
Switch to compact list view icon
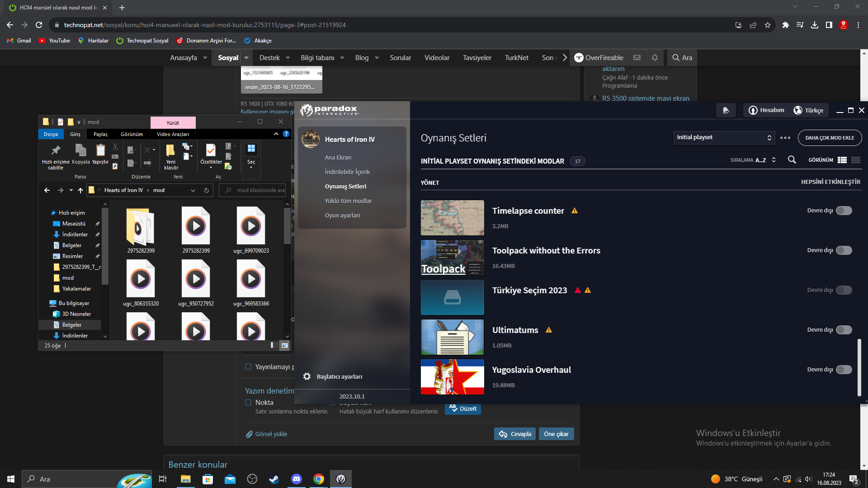tap(856, 160)
